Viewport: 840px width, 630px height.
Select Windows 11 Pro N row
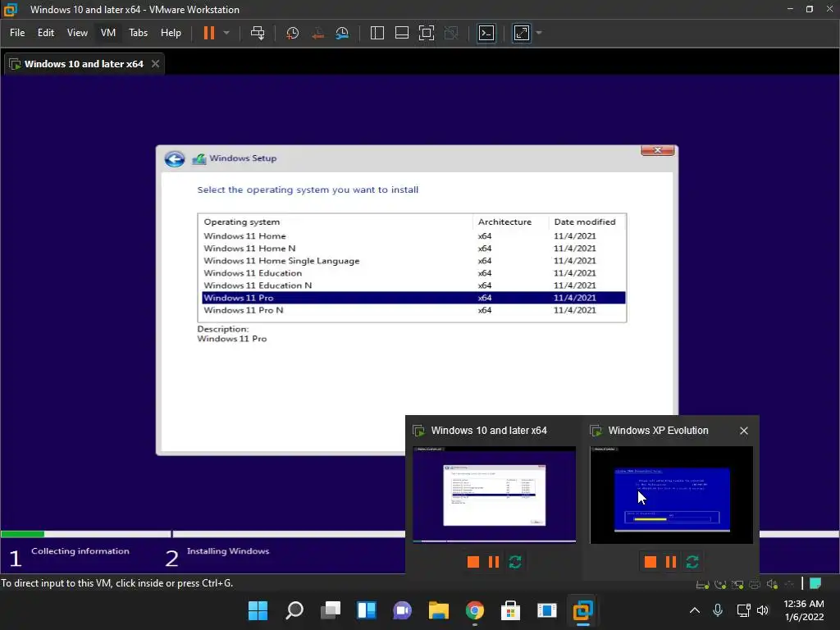click(413, 310)
